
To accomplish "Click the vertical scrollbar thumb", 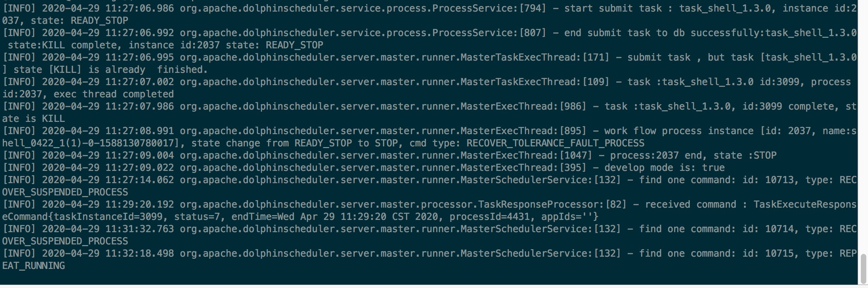I will click(x=864, y=268).
